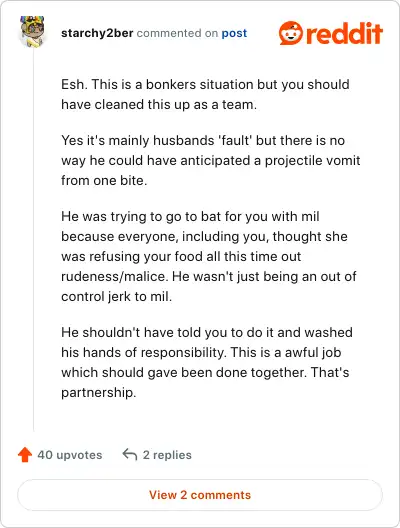The height and width of the screenshot is (528, 400).
Task: Click the paragraph starting "He shouldn't have told you"
Action: click(x=207, y=362)
